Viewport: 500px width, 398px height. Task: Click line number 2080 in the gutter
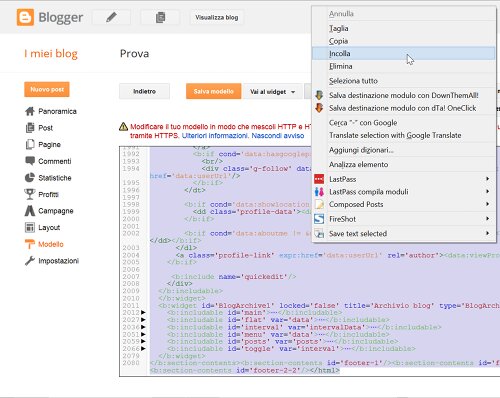[131, 363]
